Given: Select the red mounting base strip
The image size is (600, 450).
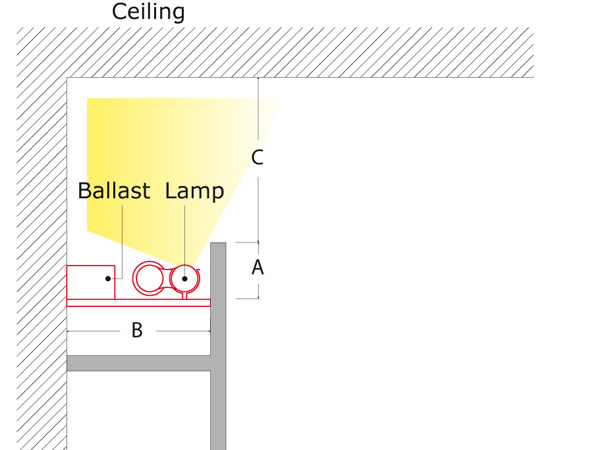Looking at the screenshot, I should 139,303.
